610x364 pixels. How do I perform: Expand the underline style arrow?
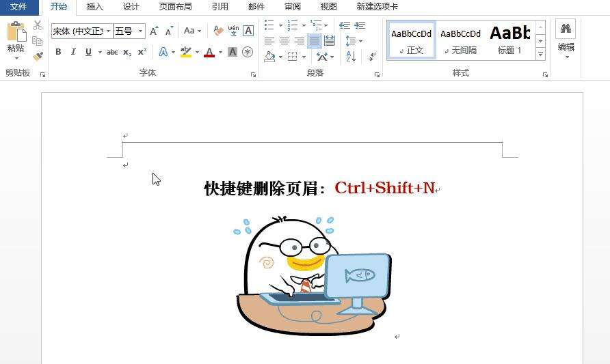point(100,52)
